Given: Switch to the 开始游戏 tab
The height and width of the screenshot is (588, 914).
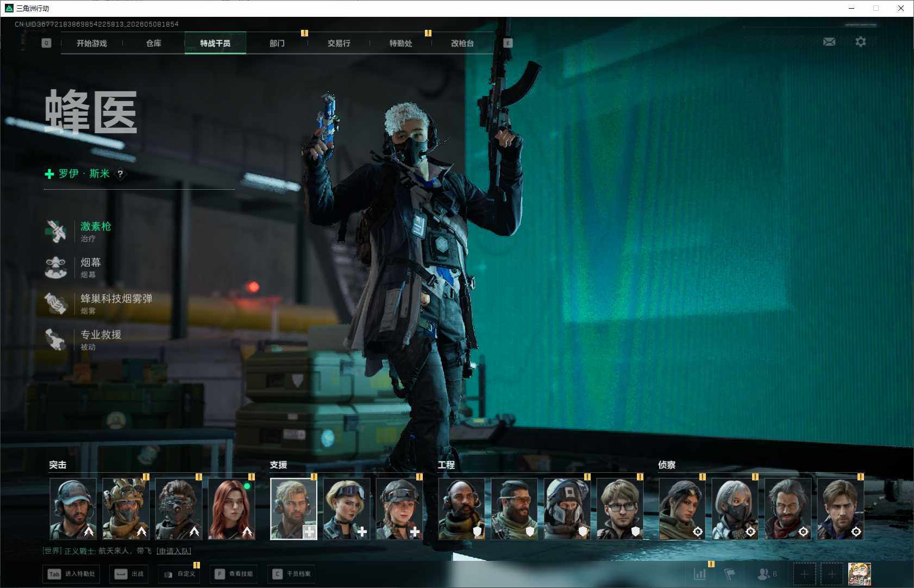Looking at the screenshot, I should pos(92,43).
